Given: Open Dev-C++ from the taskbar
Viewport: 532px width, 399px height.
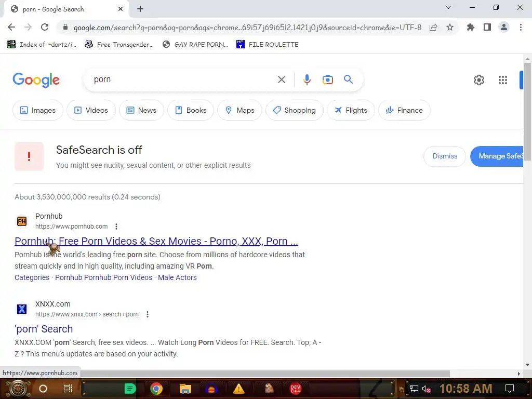Looking at the screenshot, I should (295, 389).
